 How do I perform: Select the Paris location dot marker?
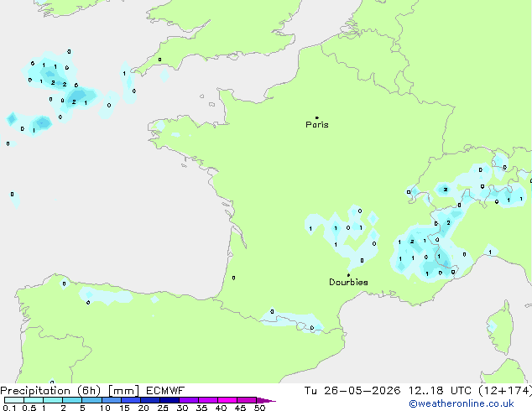click(x=317, y=117)
